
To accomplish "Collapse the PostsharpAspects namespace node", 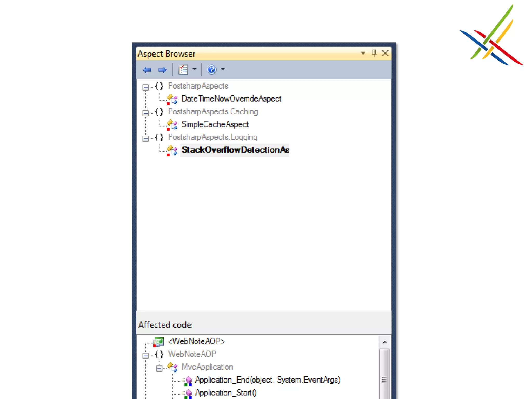I will [x=145, y=88].
